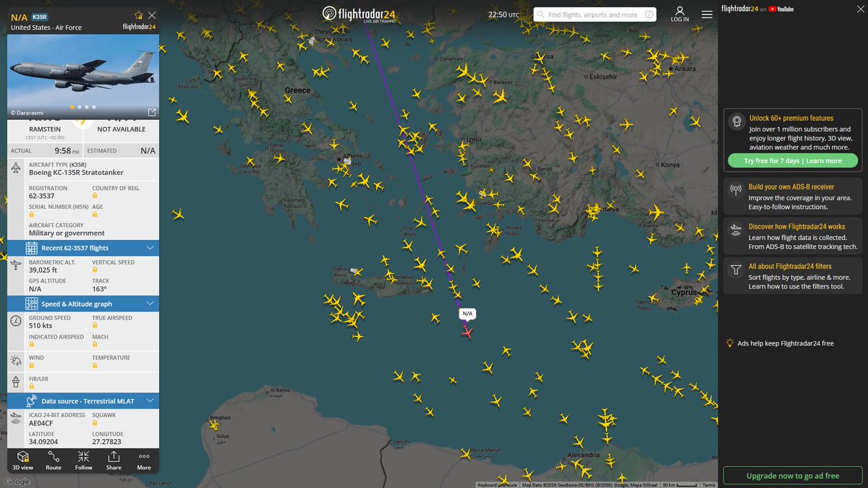Click the second photo carousel dot

(x=79, y=107)
